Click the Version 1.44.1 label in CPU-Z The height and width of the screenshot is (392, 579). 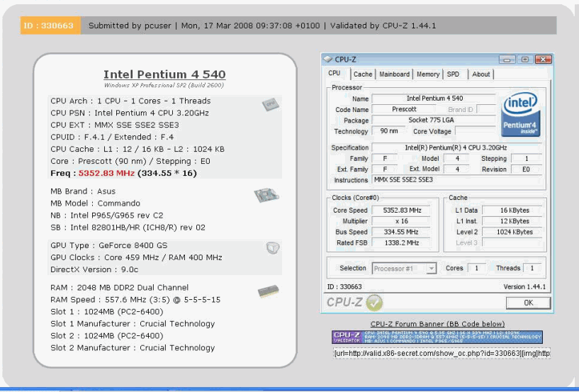coord(524,286)
